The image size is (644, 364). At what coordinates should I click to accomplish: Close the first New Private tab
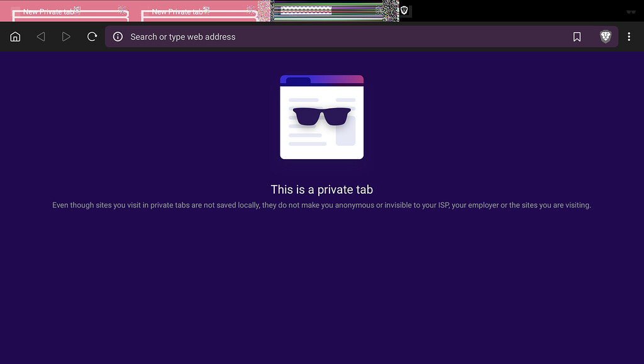pyautogui.click(x=120, y=10)
